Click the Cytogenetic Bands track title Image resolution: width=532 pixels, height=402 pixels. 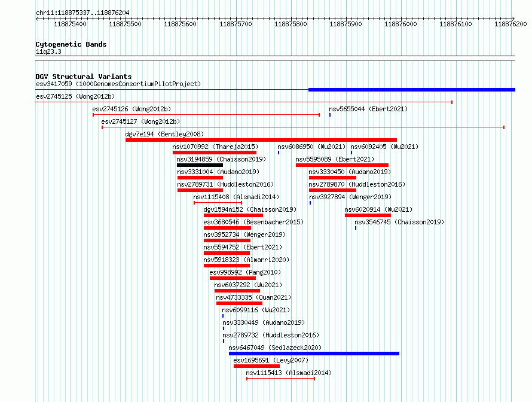[71, 44]
